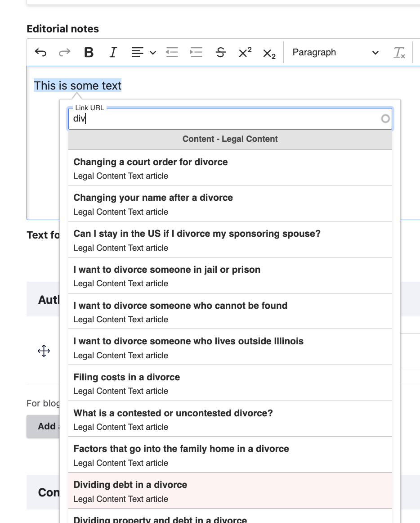Toggle Bold formatting
Viewport: 420px width, 523px height.
89,52
